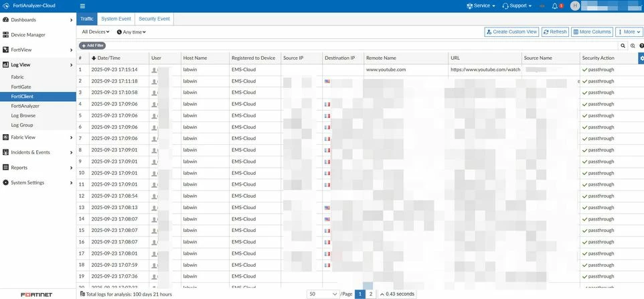Viewport: 644px width, 299px height.
Task: Click the Dashboards gauge icon
Action: tap(6, 19)
